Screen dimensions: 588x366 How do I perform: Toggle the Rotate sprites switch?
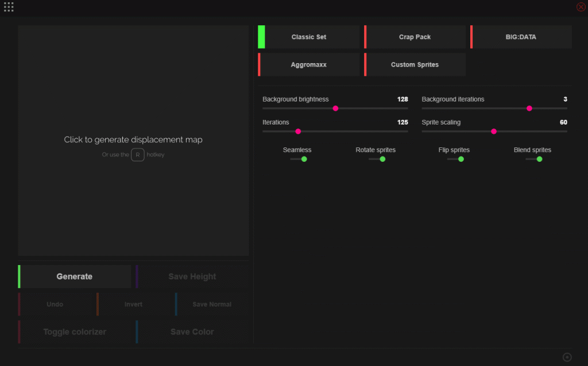pyautogui.click(x=377, y=159)
